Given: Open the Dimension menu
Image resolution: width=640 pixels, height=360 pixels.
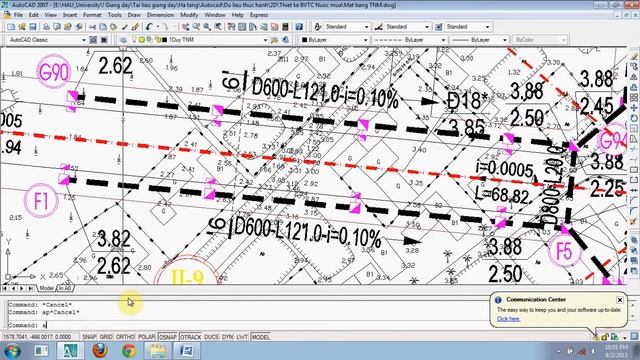Looking at the screenshot, I should (x=160, y=15).
